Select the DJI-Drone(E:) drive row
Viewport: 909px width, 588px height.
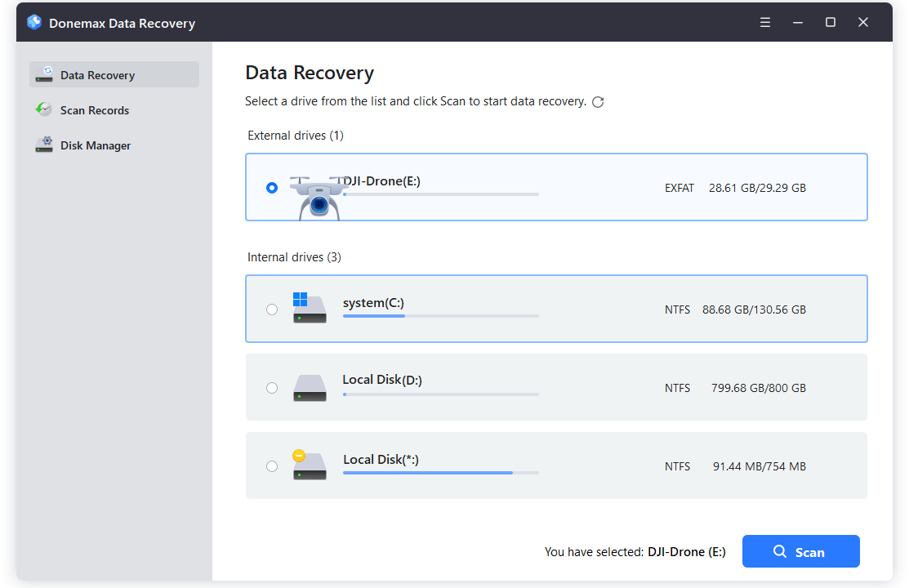click(556, 186)
